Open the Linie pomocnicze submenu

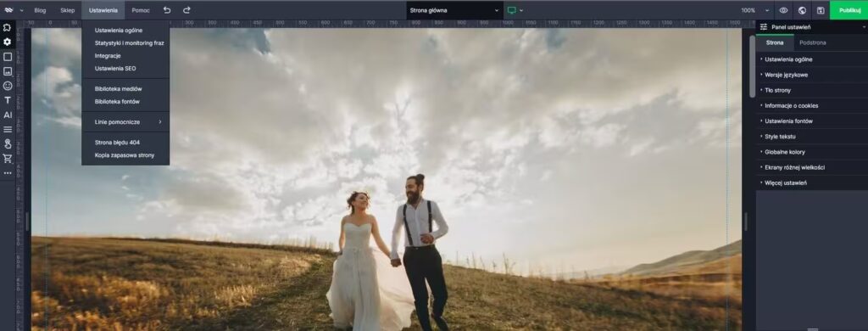click(x=125, y=121)
